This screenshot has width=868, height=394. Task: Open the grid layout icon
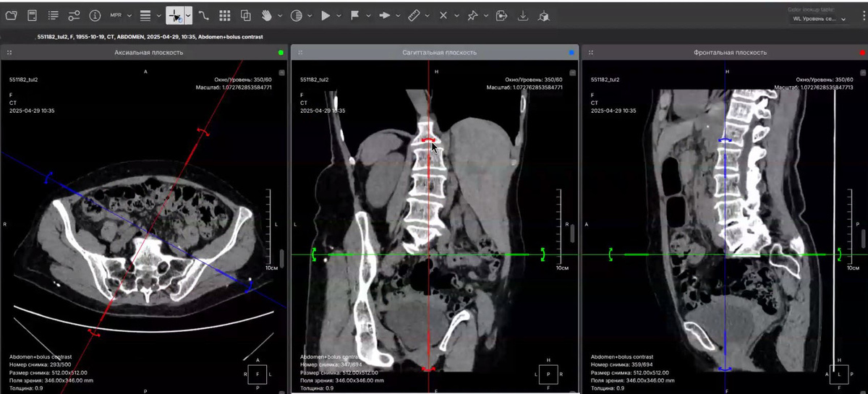point(225,15)
